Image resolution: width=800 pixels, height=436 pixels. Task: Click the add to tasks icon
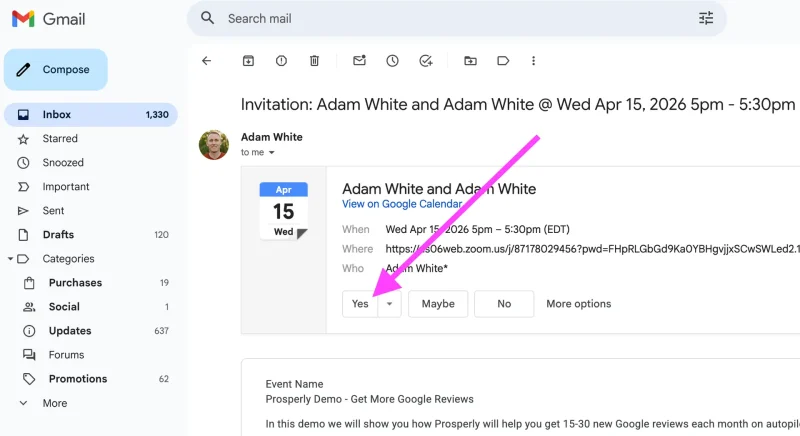pyautogui.click(x=425, y=61)
